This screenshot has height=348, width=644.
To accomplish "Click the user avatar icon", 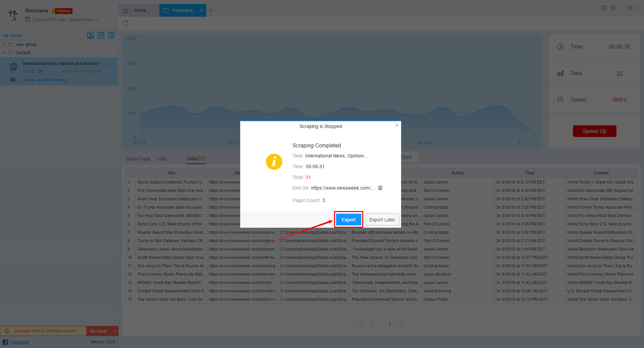I will point(13,15).
